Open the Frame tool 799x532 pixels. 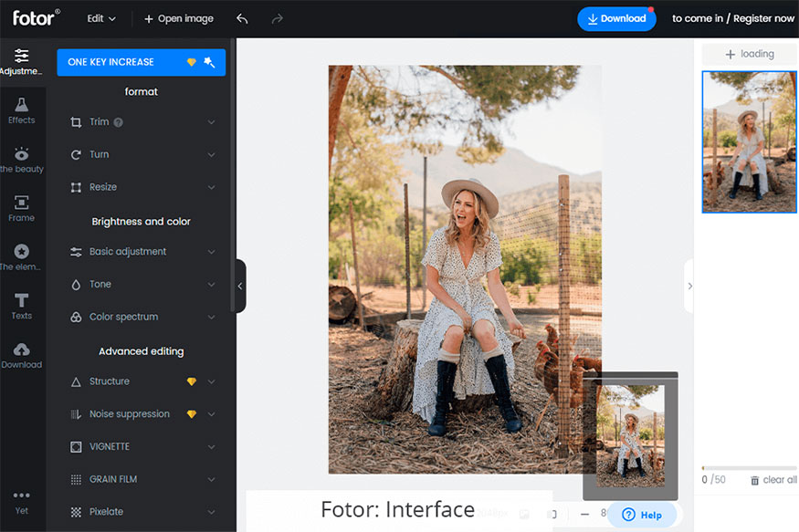[x=21, y=208]
